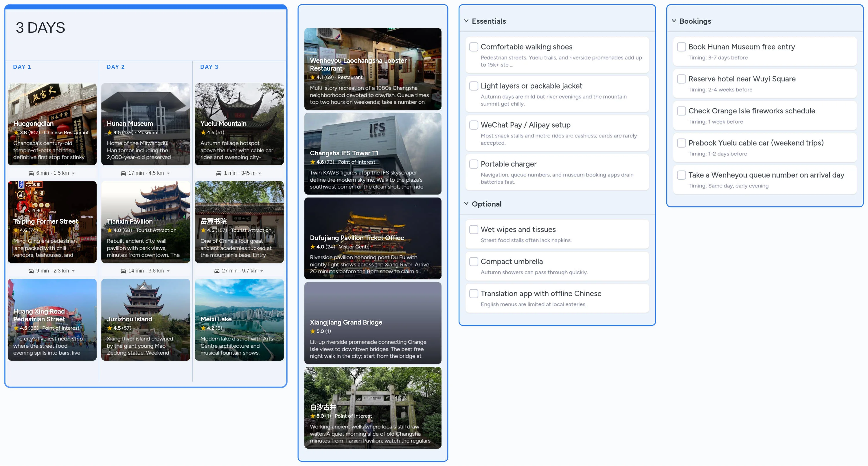The width and height of the screenshot is (868, 466).
Task: Click car icon for 9 min · 2.3 km route
Action: 31,271
